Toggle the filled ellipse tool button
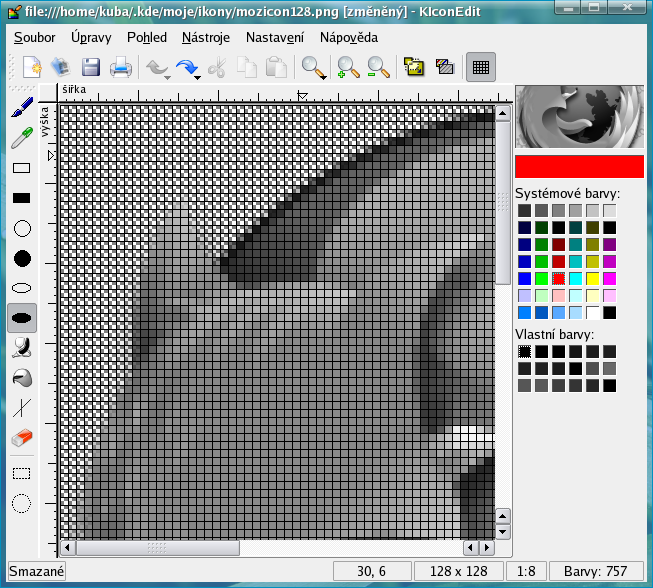The height and width of the screenshot is (588, 653). pyautogui.click(x=21, y=318)
